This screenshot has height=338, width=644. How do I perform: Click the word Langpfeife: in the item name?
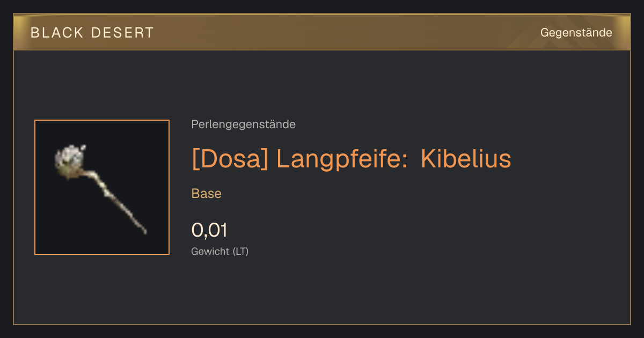pyautogui.click(x=342, y=159)
